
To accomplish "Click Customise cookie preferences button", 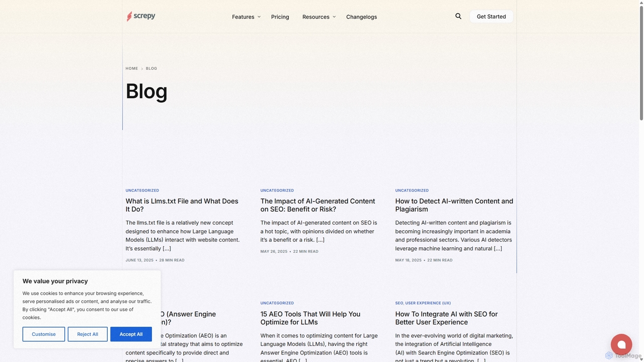I will click(44, 334).
